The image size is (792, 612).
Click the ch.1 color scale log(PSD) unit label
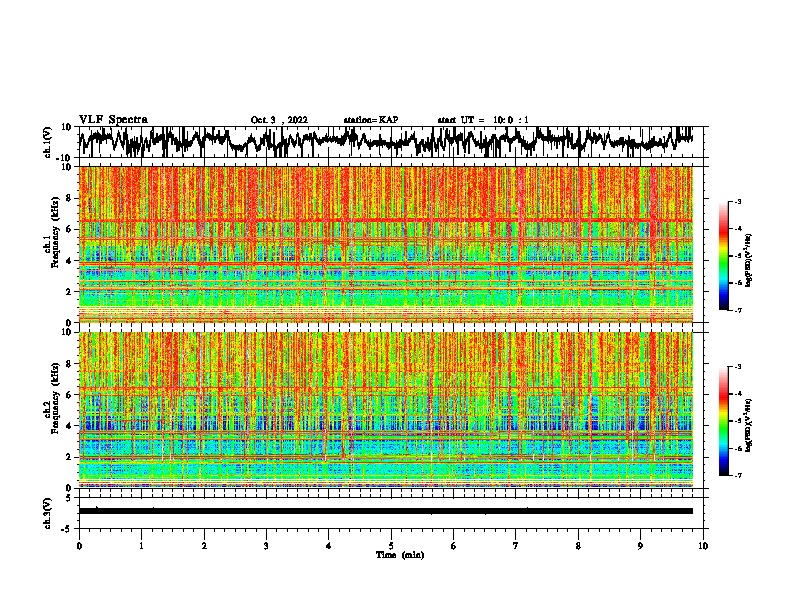coord(749,260)
